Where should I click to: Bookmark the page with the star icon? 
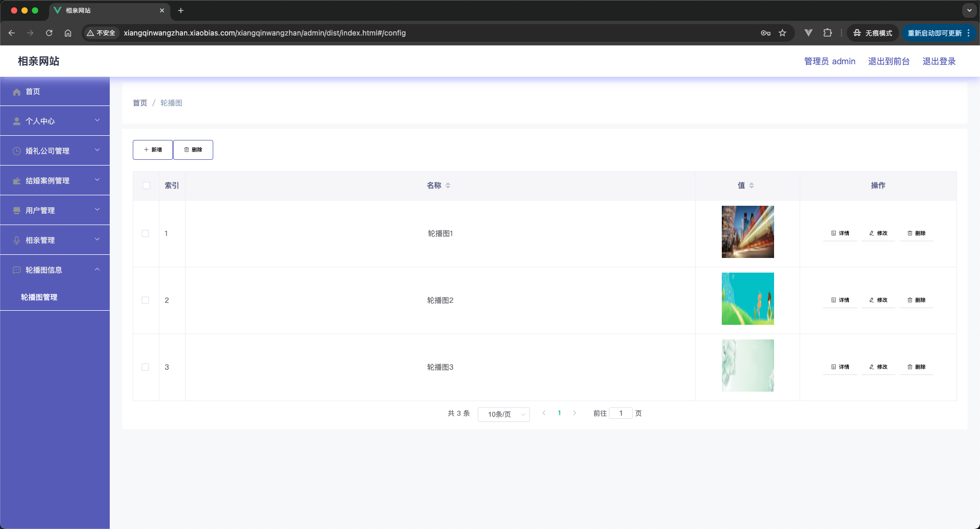(x=782, y=33)
